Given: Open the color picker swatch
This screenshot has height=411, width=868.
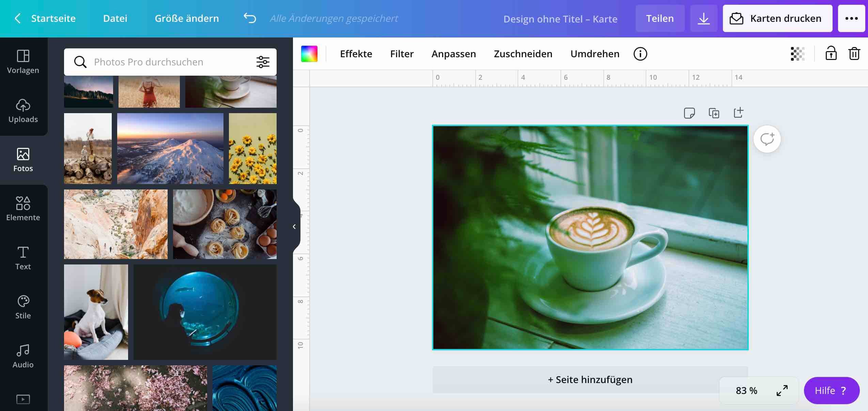Looking at the screenshot, I should coord(308,54).
